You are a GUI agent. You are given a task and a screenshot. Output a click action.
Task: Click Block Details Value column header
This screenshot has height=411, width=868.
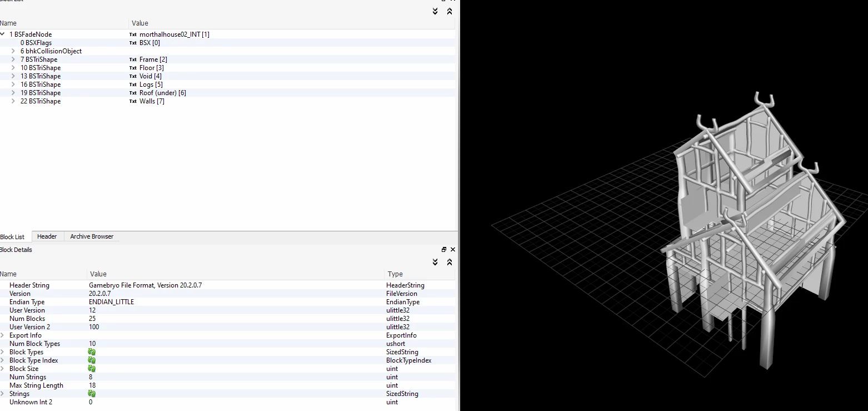point(235,274)
